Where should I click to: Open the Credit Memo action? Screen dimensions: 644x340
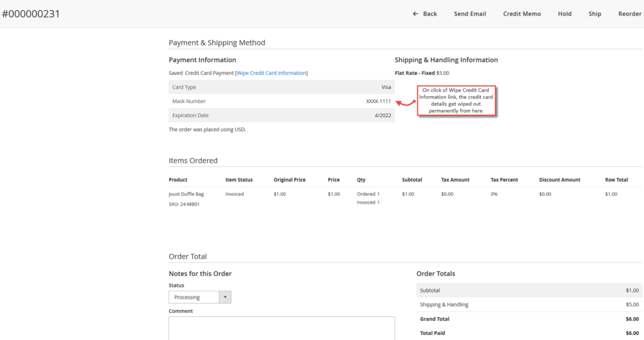(x=522, y=14)
